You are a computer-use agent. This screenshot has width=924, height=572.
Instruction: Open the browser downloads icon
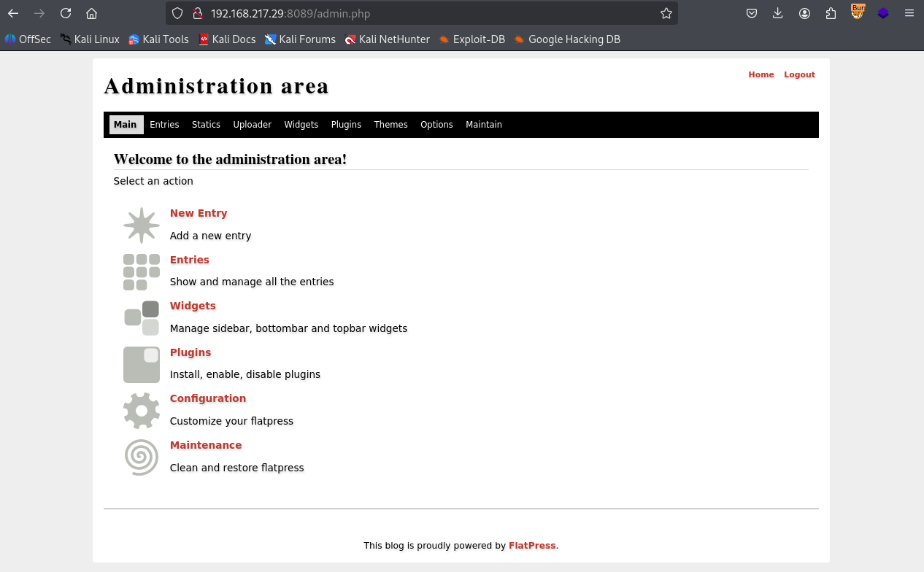click(x=777, y=13)
